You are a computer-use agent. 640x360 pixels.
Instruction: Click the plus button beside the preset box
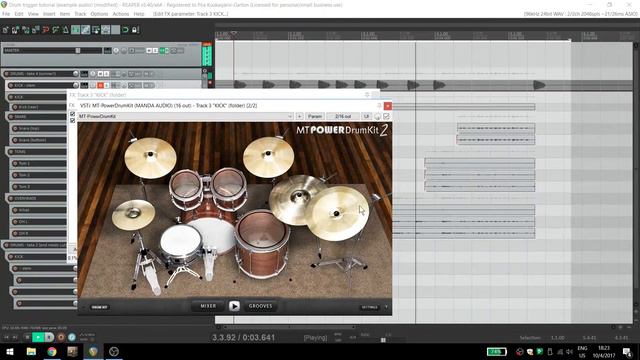coord(299,116)
